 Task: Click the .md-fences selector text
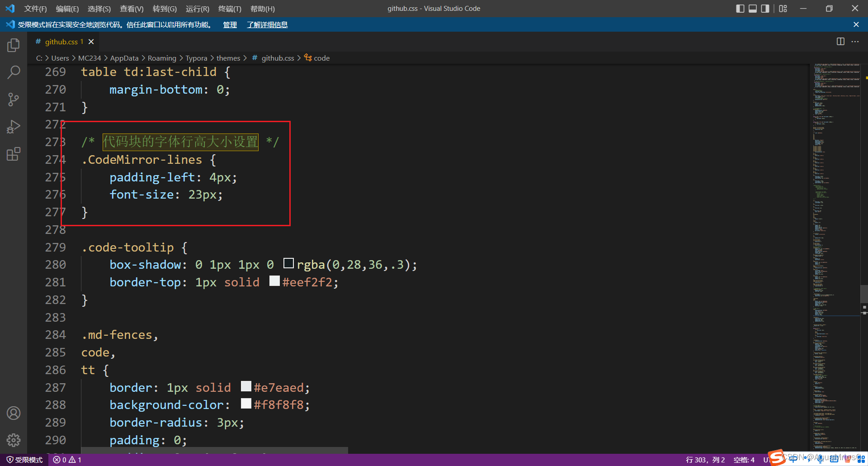click(117, 335)
